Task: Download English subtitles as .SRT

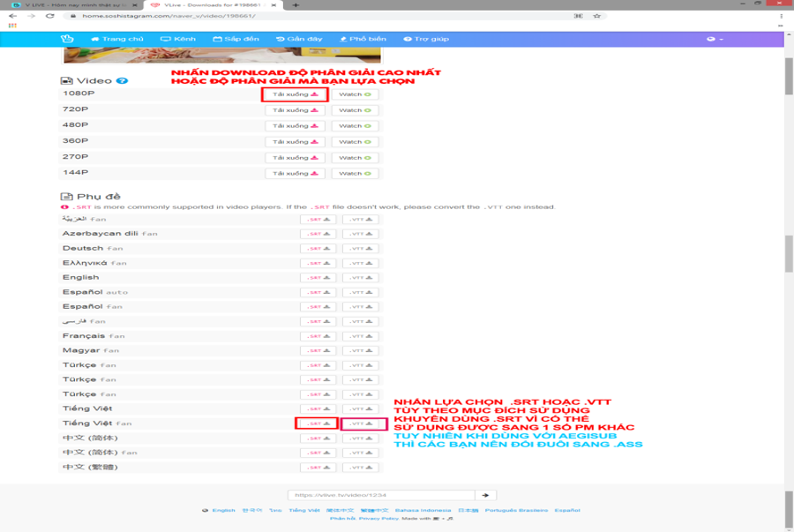Action: (318, 277)
